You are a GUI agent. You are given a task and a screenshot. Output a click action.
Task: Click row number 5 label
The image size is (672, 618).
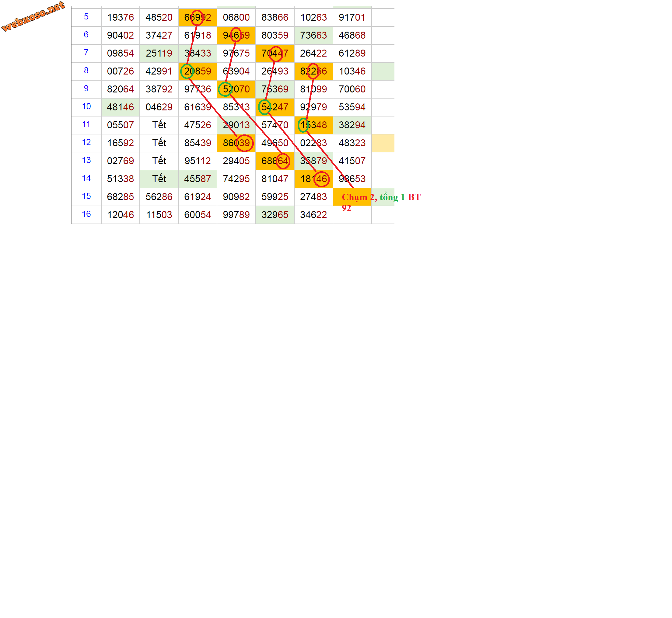86,17
